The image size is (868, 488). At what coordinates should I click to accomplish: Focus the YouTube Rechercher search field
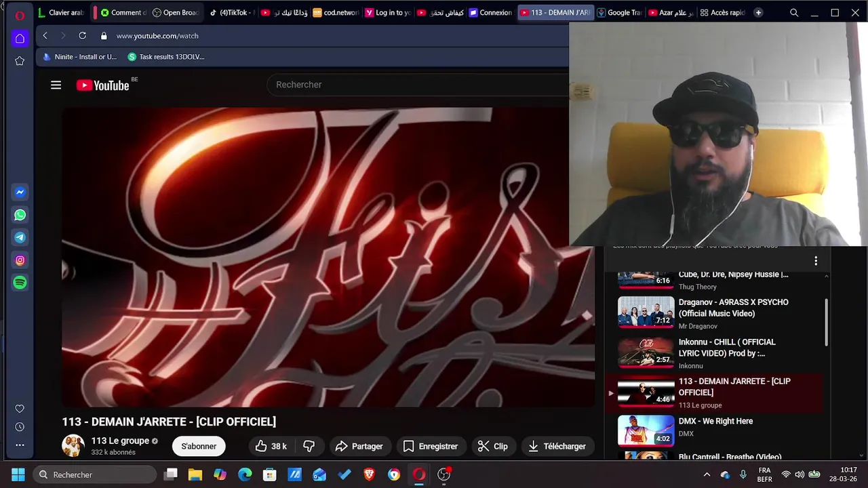click(x=417, y=85)
